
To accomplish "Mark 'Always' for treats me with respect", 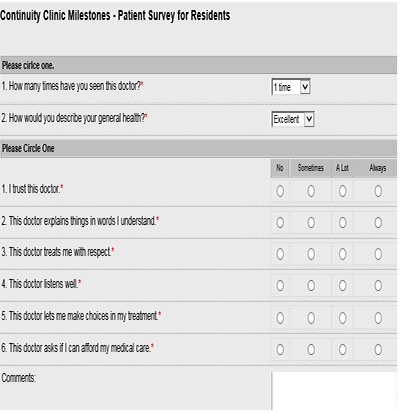I will tap(378, 254).
